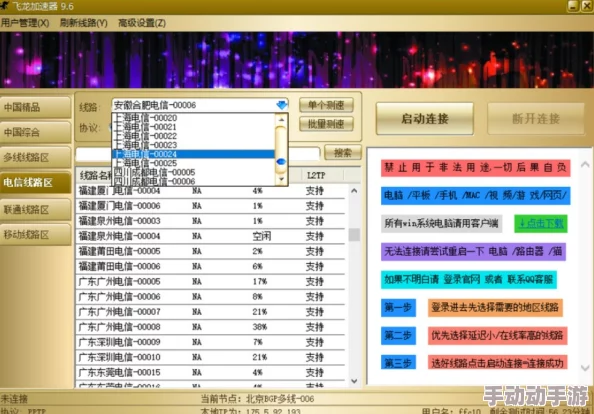Choose 四川成都电信-00006 in the dropdown list
Screen dimensions: 594x414
[193, 181]
